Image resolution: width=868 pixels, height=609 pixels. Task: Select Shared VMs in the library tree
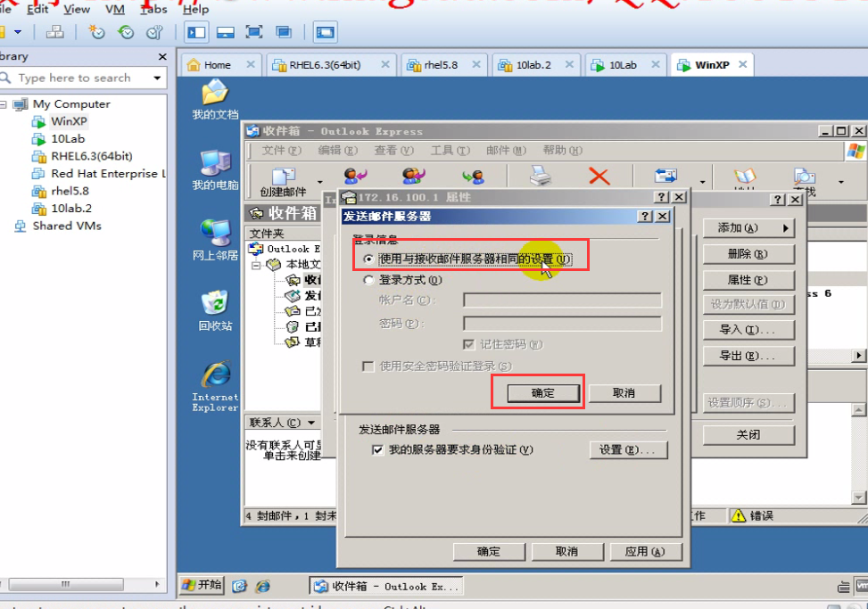(x=67, y=226)
